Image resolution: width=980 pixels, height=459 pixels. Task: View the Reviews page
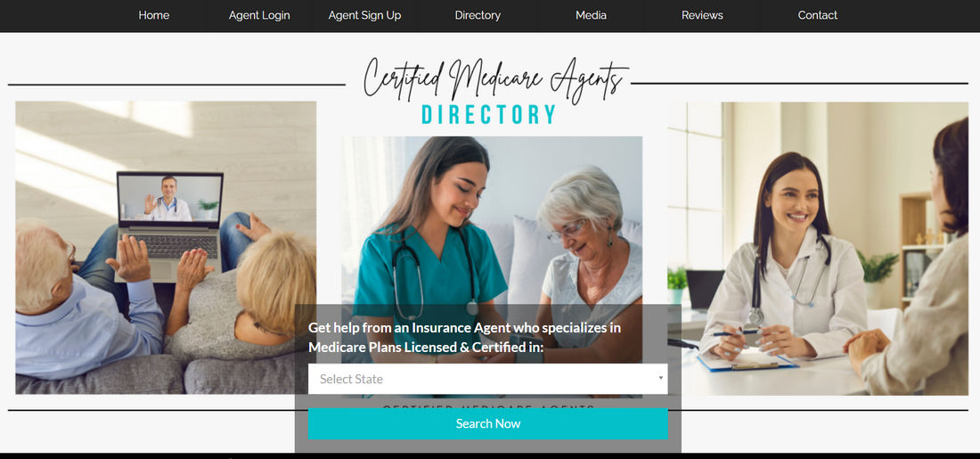(703, 16)
